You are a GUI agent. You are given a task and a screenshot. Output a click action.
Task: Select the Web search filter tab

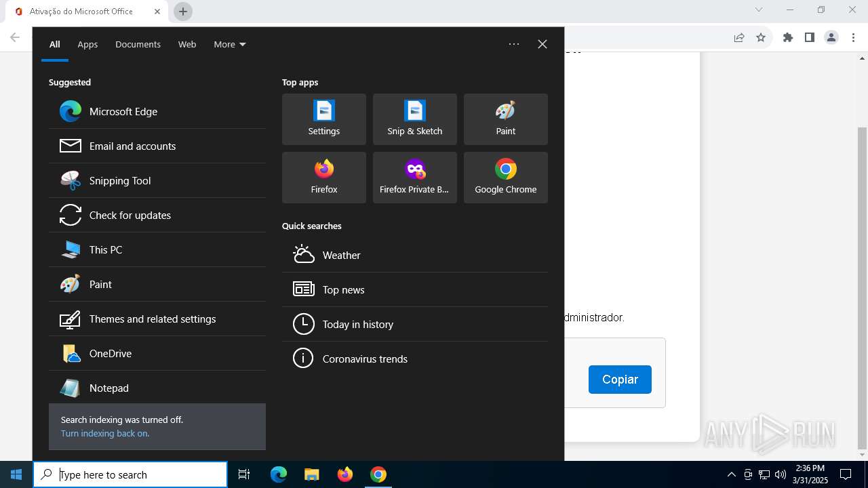click(187, 44)
